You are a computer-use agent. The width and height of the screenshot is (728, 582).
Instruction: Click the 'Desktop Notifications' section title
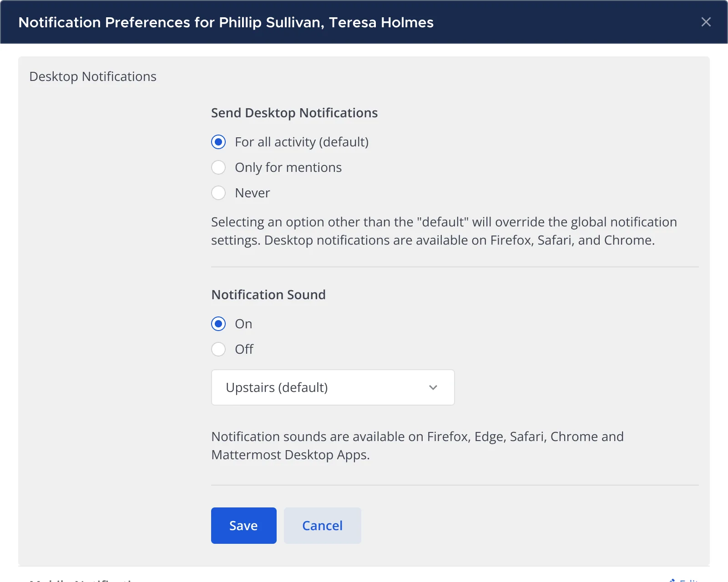[93, 76]
